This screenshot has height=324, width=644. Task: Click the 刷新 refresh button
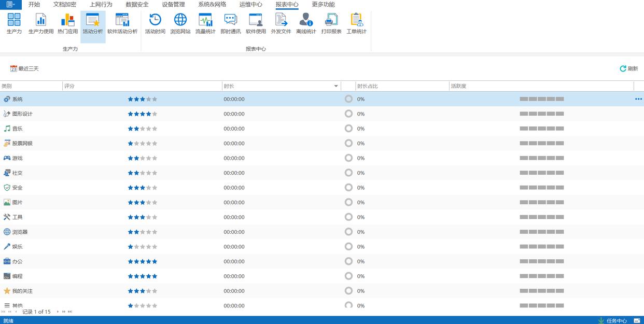pyautogui.click(x=628, y=68)
